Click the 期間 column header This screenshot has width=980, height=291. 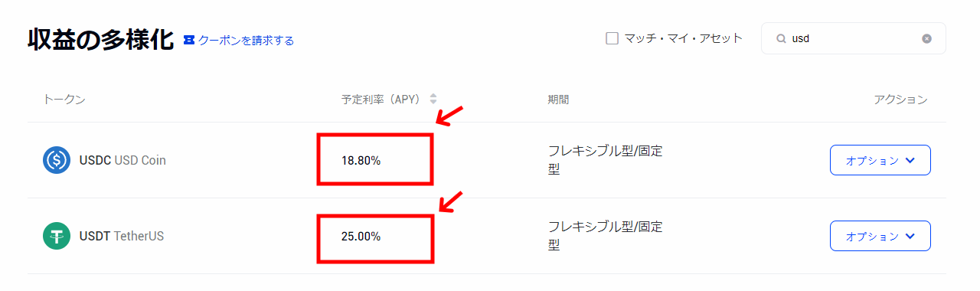pos(558,100)
